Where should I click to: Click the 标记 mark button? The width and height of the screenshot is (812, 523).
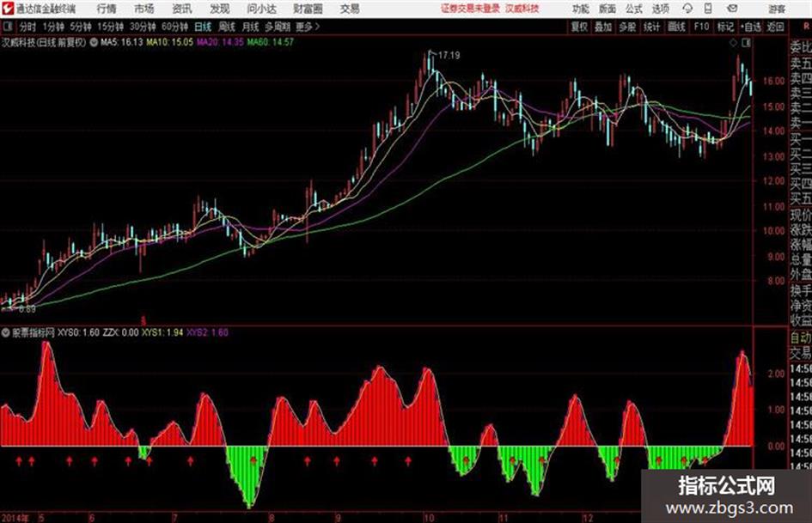click(x=725, y=27)
